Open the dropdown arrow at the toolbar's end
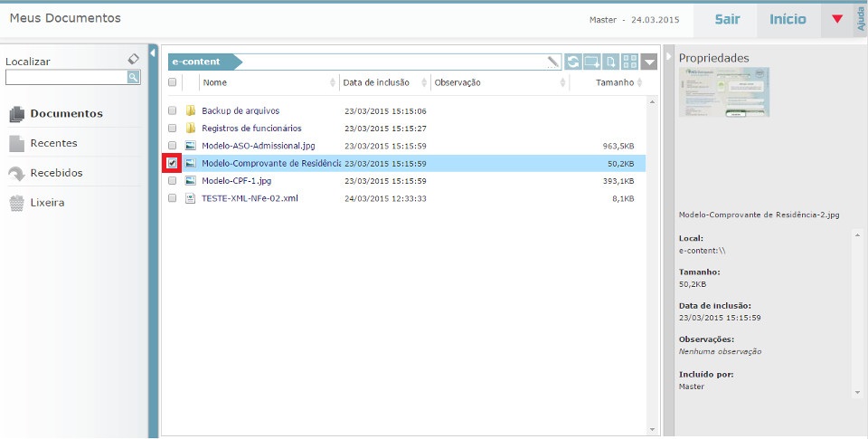This screenshot has height=439, width=868. point(649,62)
